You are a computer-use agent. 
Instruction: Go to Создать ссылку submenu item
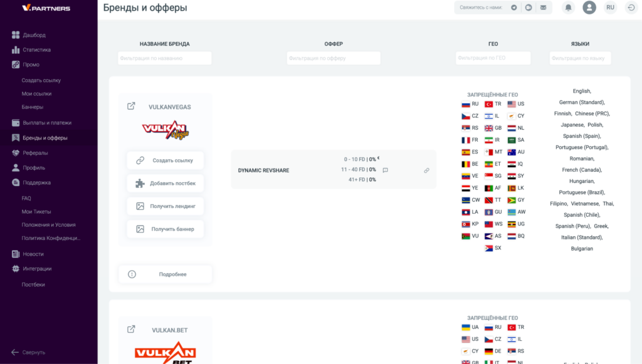pyautogui.click(x=41, y=81)
